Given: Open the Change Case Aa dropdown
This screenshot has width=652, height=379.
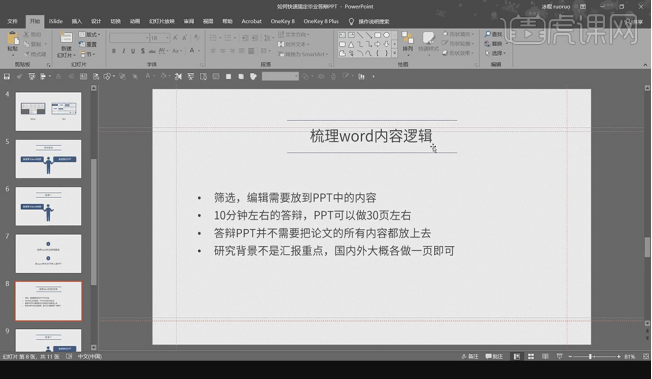Looking at the screenshot, I should click(177, 51).
